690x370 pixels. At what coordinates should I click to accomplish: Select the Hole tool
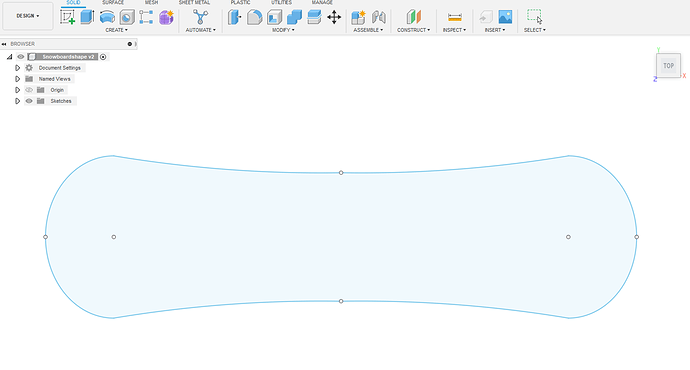pos(127,17)
